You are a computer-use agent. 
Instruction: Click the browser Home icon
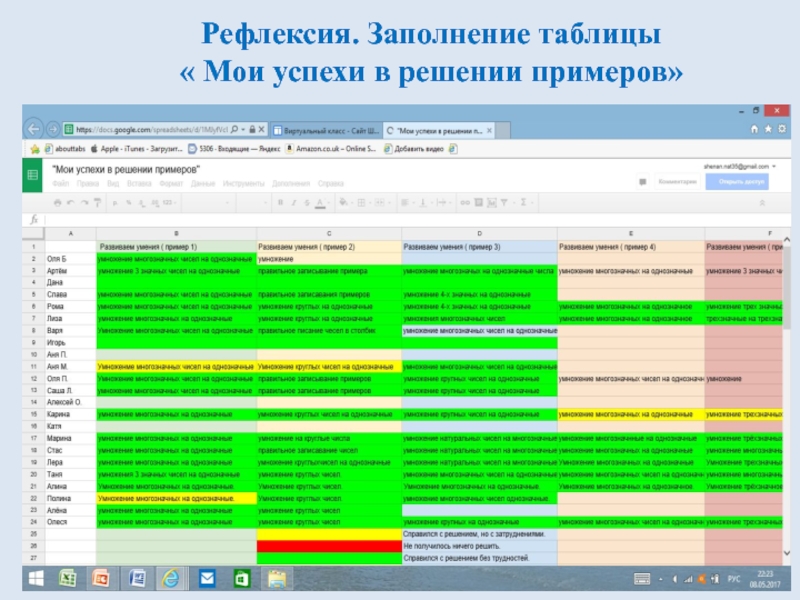(755, 129)
